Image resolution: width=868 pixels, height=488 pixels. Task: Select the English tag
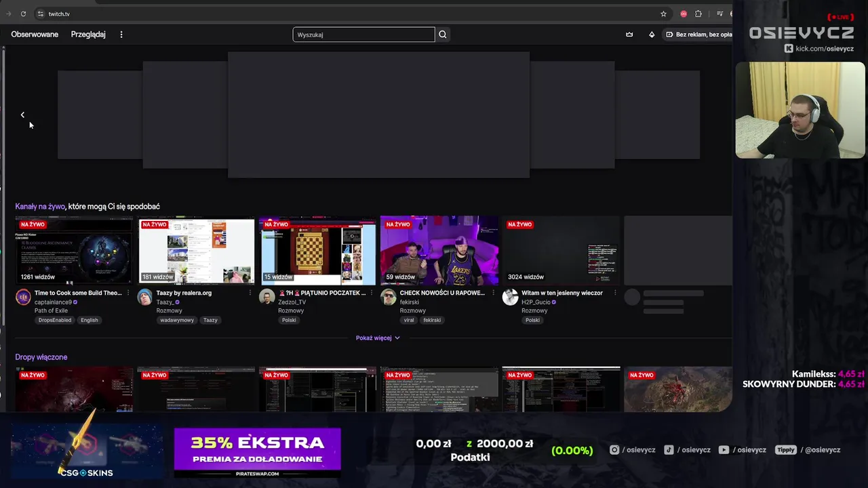coord(90,320)
